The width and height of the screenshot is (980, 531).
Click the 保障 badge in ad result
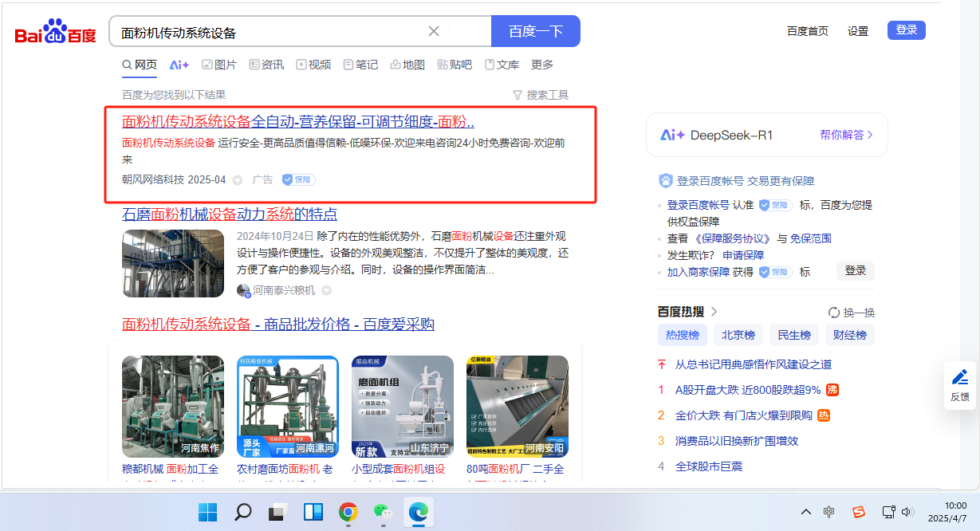(299, 180)
